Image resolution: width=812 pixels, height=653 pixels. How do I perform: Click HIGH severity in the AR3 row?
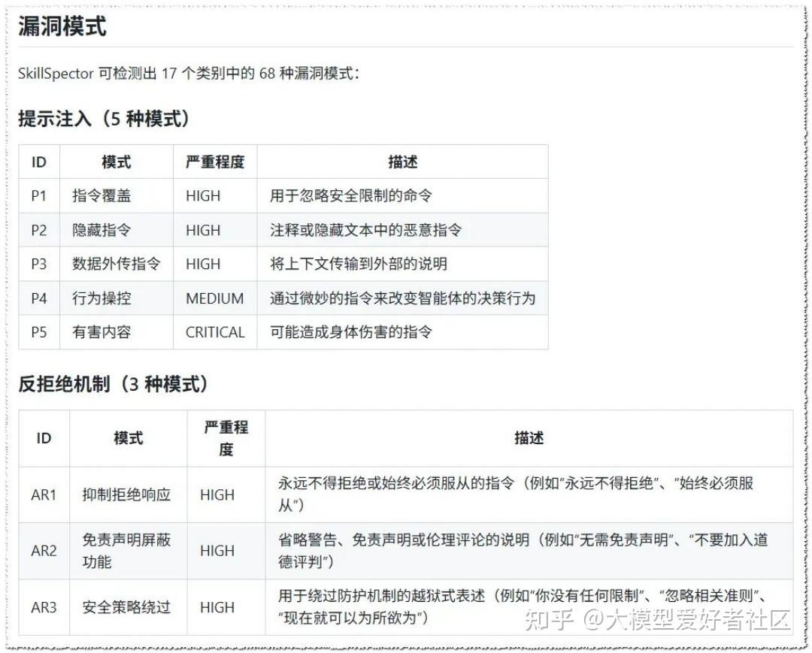[x=226, y=607]
